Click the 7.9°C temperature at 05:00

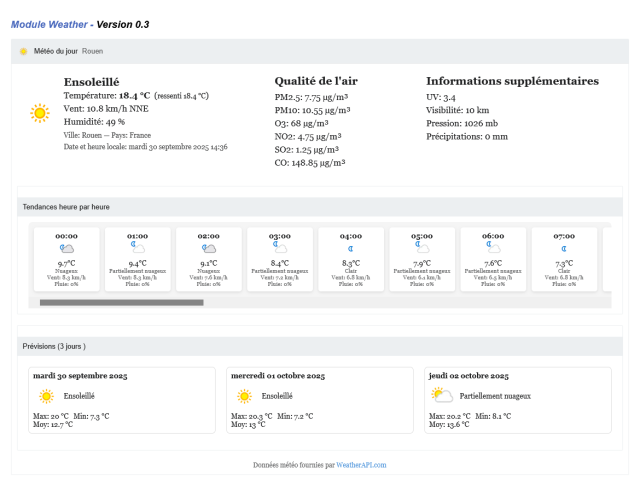point(422,264)
